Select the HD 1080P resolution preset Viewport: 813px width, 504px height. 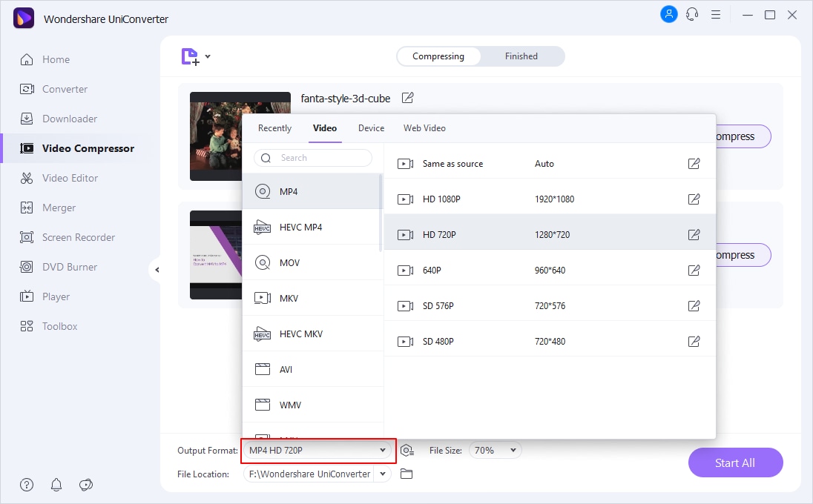coord(550,199)
